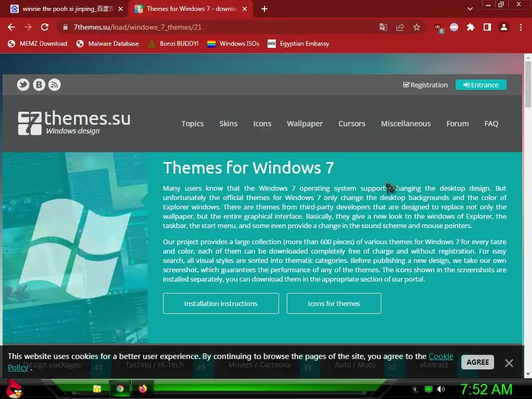
Task: Open the Cookie Policy link
Action: (x=441, y=356)
